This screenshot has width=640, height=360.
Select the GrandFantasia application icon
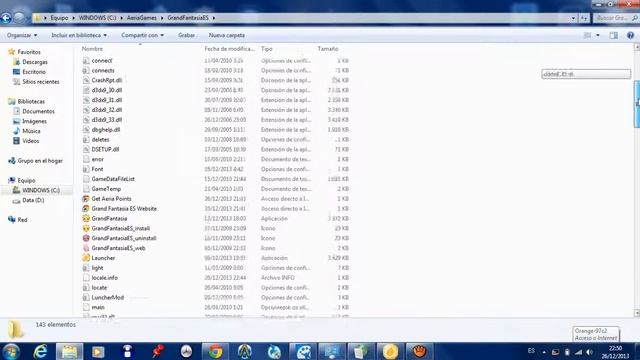tap(86, 219)
